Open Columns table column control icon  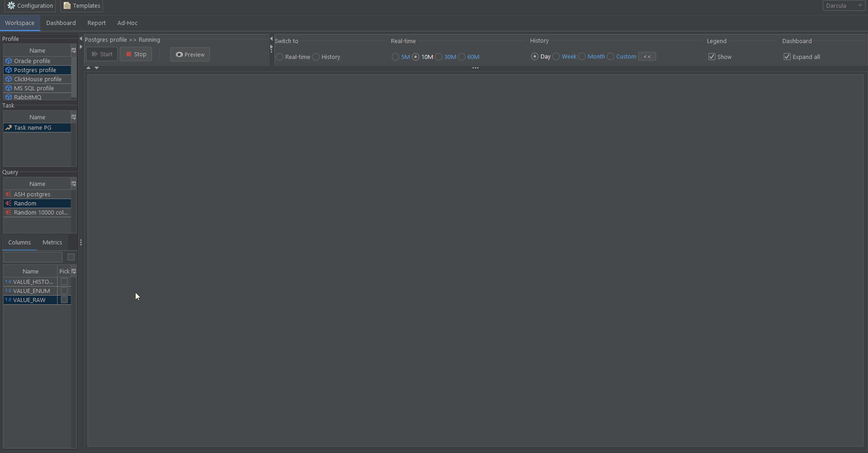coord(73,271)
